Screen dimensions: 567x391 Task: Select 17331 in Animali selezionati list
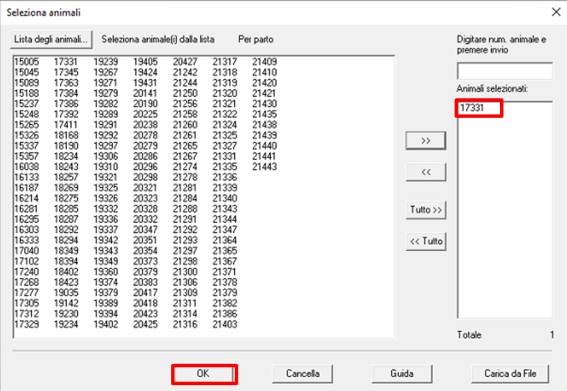click(x=472, y=108)
